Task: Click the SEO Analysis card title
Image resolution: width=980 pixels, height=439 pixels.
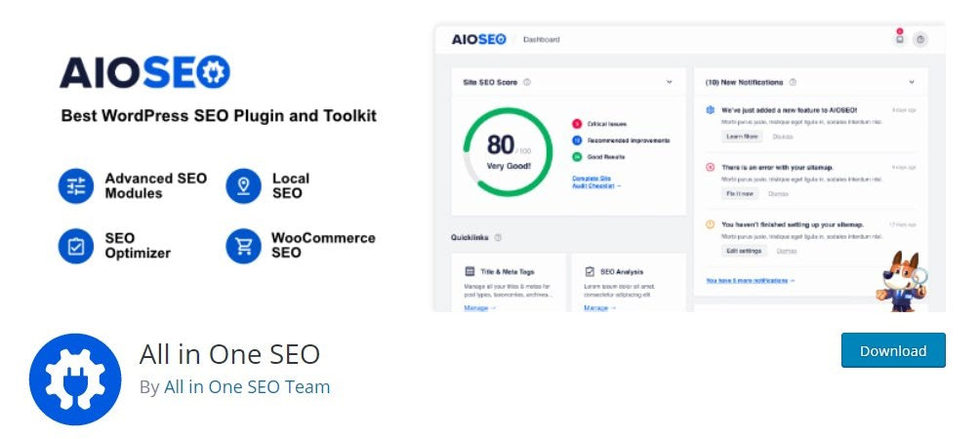Action: [x=622, y=271]
